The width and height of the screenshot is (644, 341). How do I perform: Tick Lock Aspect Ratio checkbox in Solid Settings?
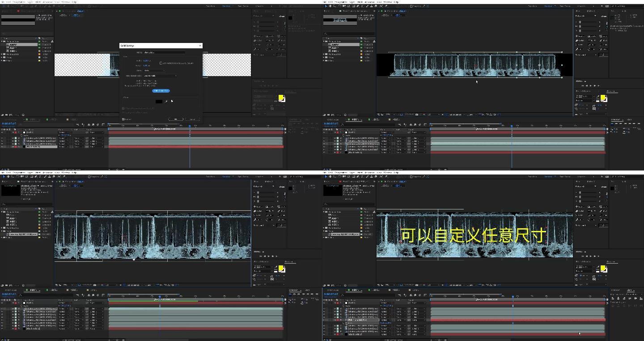click(x=161, y=63)
